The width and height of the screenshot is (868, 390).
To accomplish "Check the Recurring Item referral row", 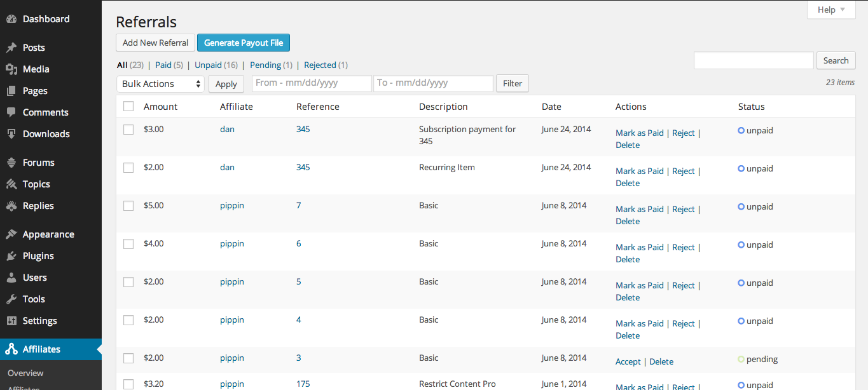I will [128, 168].
